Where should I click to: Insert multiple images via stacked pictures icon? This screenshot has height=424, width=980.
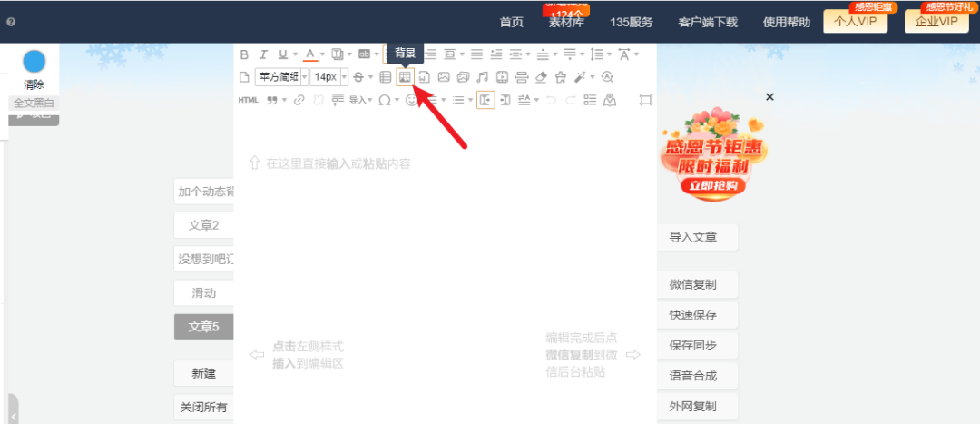[x=463, y=77]
